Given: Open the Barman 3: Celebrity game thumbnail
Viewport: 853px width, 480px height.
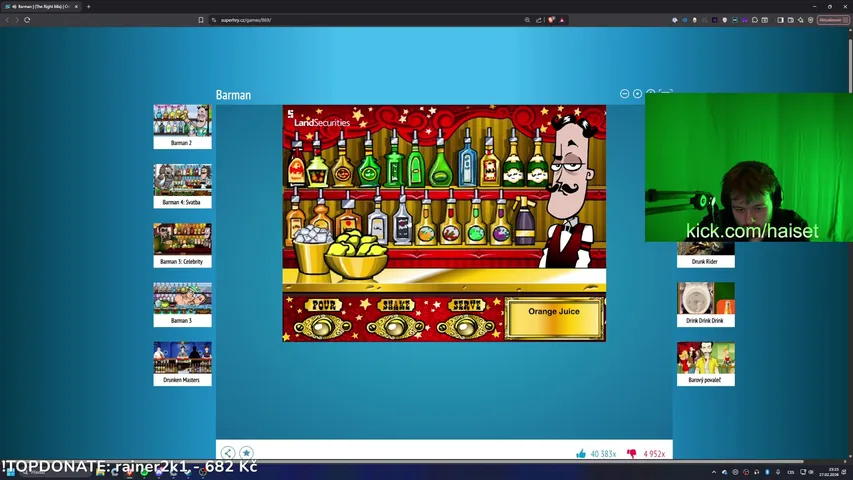Looking at the screenshot, I should [182, 245].
